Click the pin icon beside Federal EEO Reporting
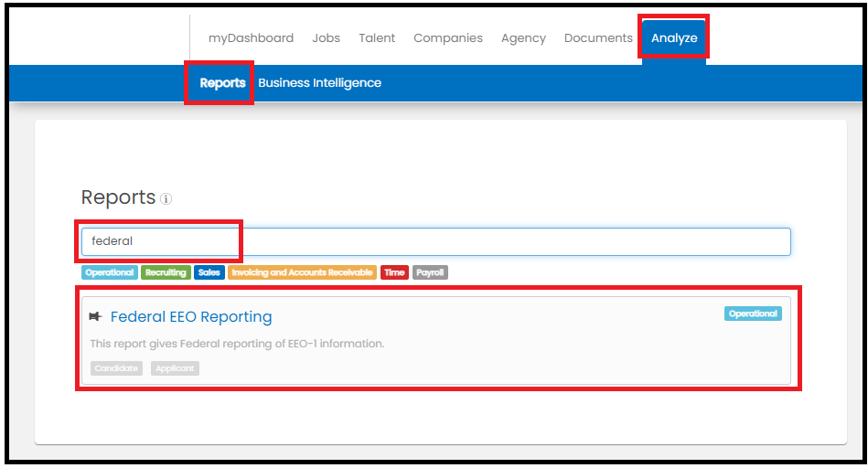The width and height of the screenshot is (868, 468). (95, 316)
